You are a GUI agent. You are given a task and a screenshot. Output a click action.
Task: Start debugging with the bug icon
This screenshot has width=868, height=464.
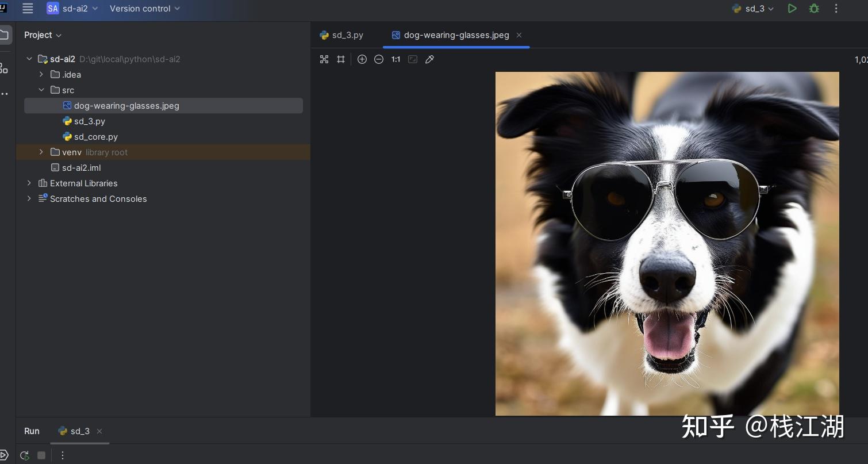click(x=814, y=9)
